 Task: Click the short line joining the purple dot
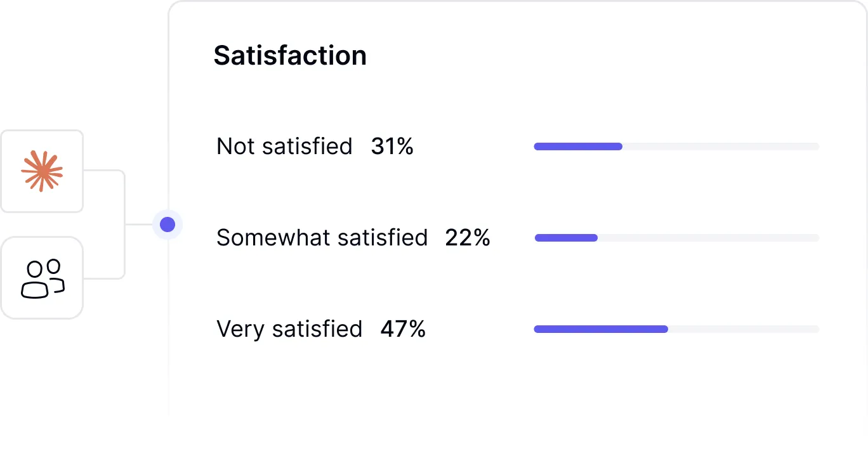coord(138,224)
